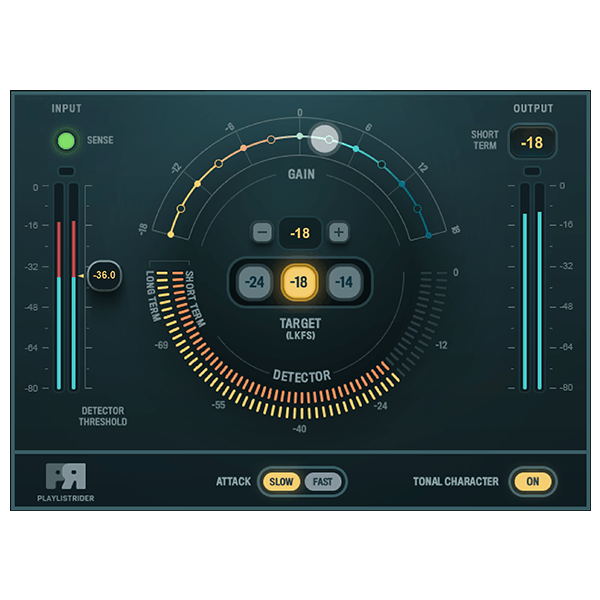Click the output short term readout

[532, 142]
